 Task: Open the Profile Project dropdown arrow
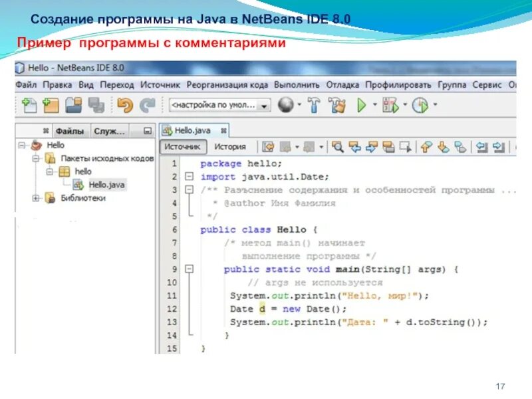click(x=435, y=105)
